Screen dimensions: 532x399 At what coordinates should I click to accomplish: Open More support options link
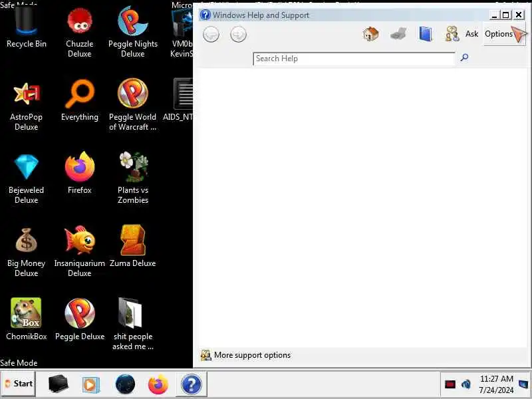252,355
